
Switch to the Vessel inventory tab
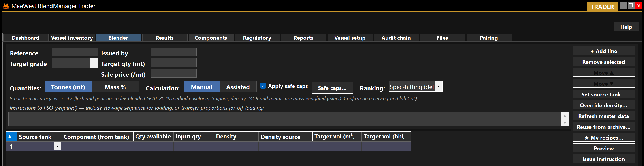click(72, 38)
